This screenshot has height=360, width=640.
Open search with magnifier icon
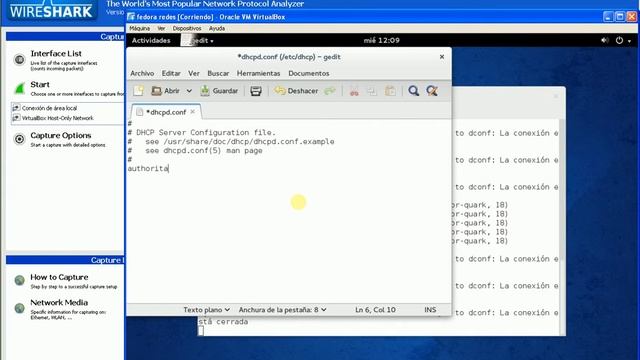click(x=413, y=91)
